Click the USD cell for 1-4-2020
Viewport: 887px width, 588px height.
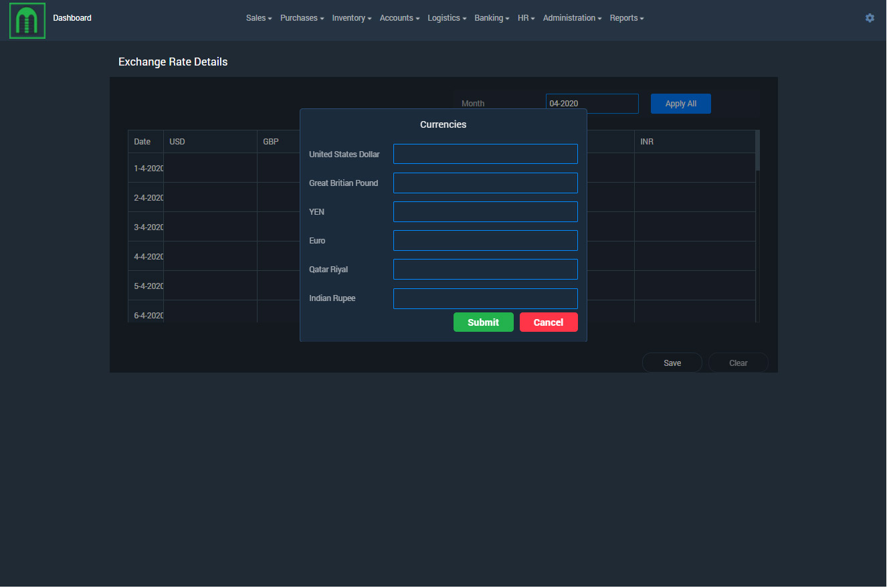click(211, 168)
